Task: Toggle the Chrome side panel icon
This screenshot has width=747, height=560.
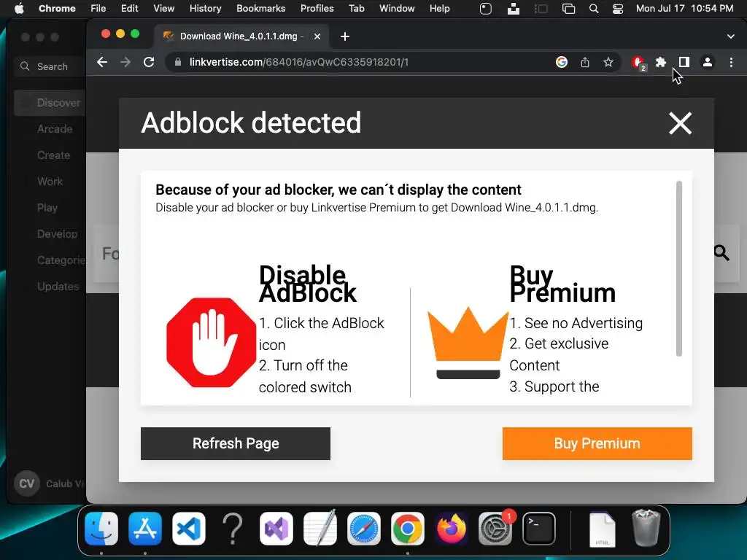Action: [684, 63]
